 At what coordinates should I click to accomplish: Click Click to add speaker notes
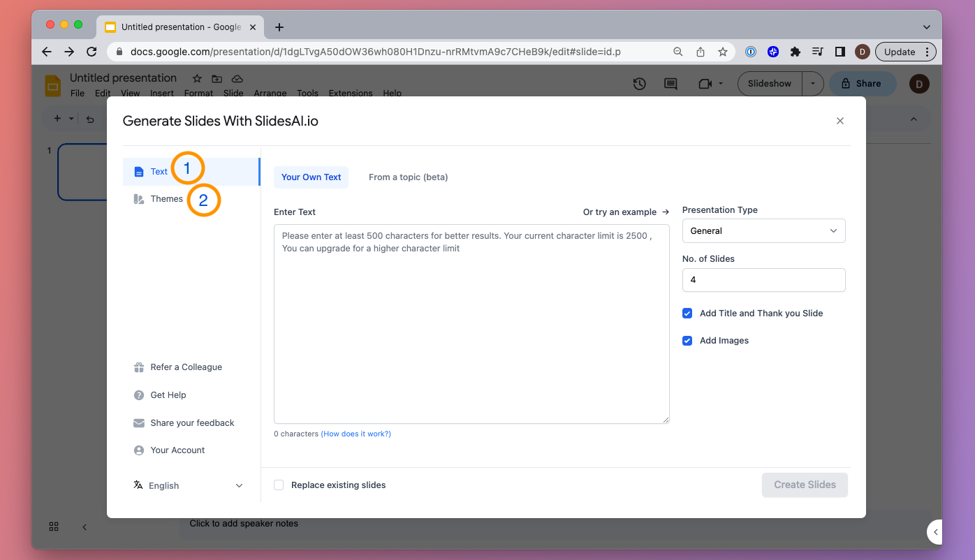point(244,523)
